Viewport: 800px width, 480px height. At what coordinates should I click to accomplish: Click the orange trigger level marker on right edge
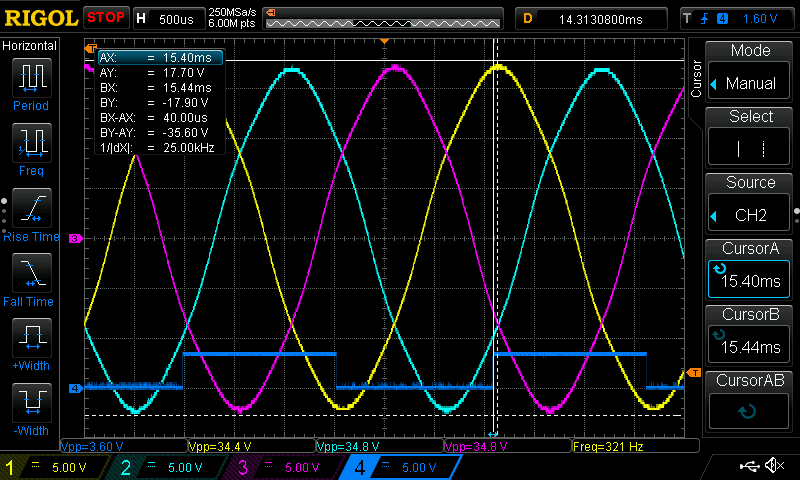tap(694, 373)
